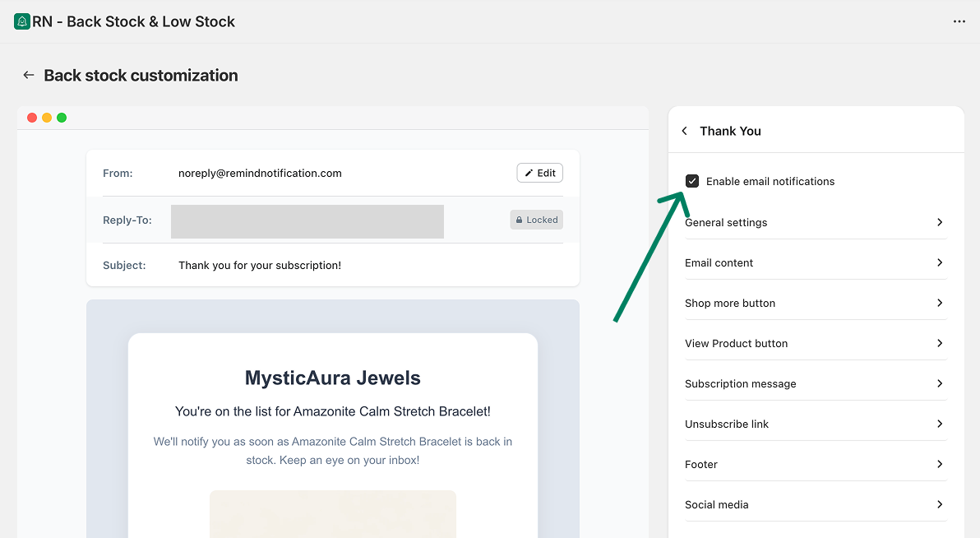Expand Email content section
This screenshot has height=538, width=980.
tap(815, 262)
